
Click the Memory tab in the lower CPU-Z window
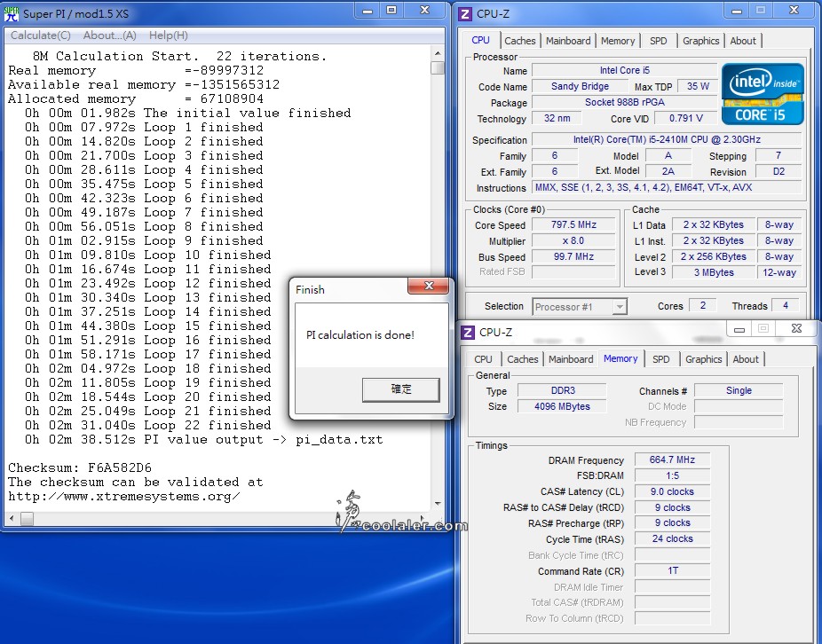click(620, 358)
